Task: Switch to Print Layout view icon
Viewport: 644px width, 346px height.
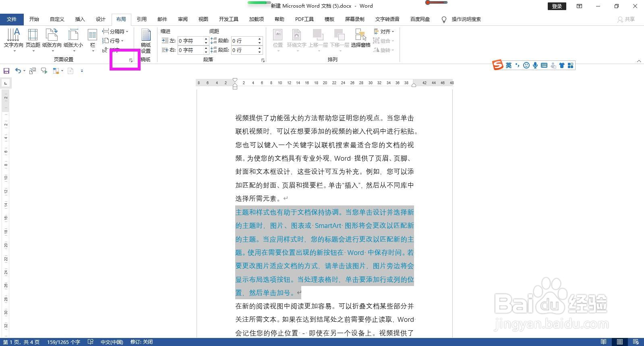Action: pyautogui.click(x=619, y=342)
